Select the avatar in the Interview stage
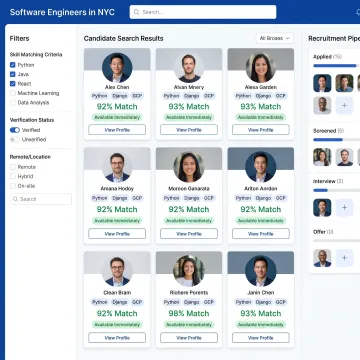Viewport: 360px width, 360px height. (322, 208)
